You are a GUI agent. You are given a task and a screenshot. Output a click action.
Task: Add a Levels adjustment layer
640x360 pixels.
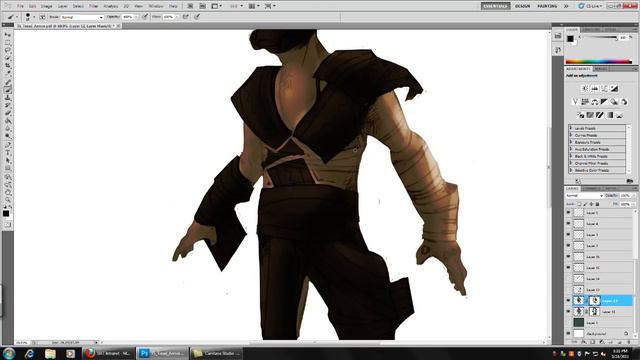(x=595, y=89)
